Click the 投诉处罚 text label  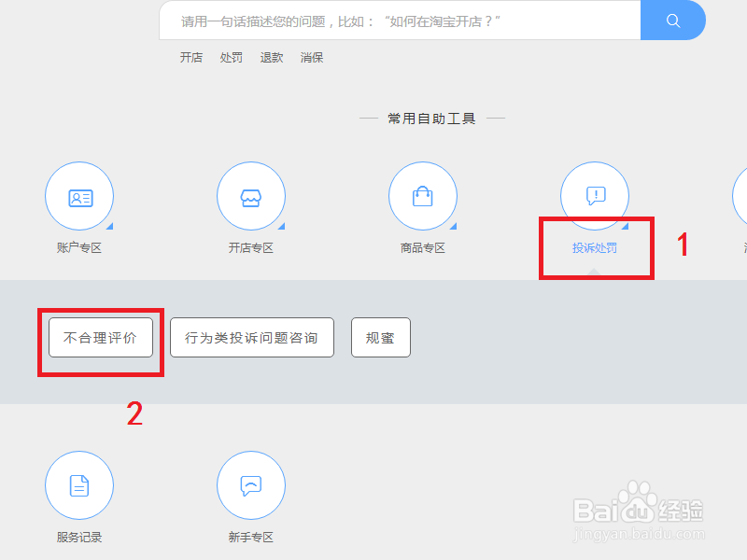(595, 248)
